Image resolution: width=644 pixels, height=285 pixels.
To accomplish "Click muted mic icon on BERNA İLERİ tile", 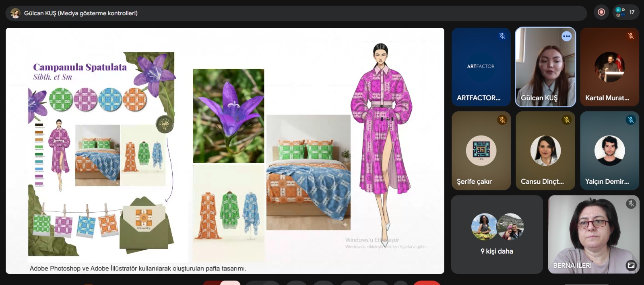I will 631,204.
